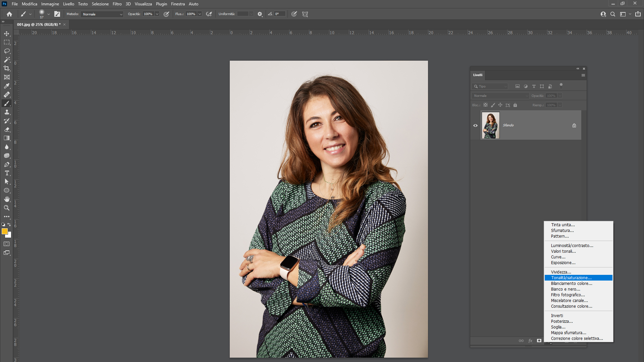Toggle the Sfondo layer lock
The image size is (644, 362).
(574, 125)
